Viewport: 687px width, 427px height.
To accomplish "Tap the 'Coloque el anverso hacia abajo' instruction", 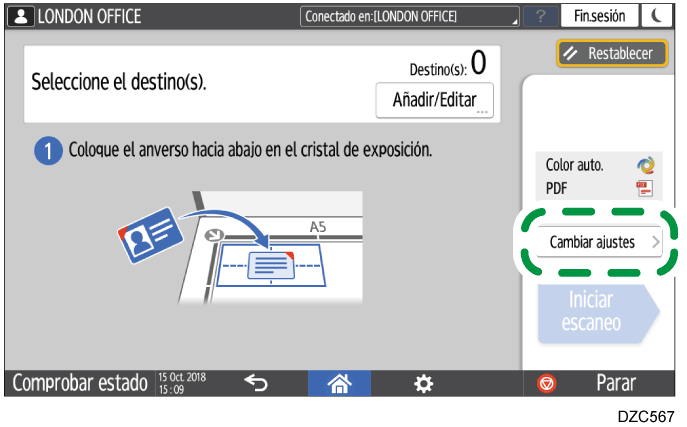I will pos(250,150).
